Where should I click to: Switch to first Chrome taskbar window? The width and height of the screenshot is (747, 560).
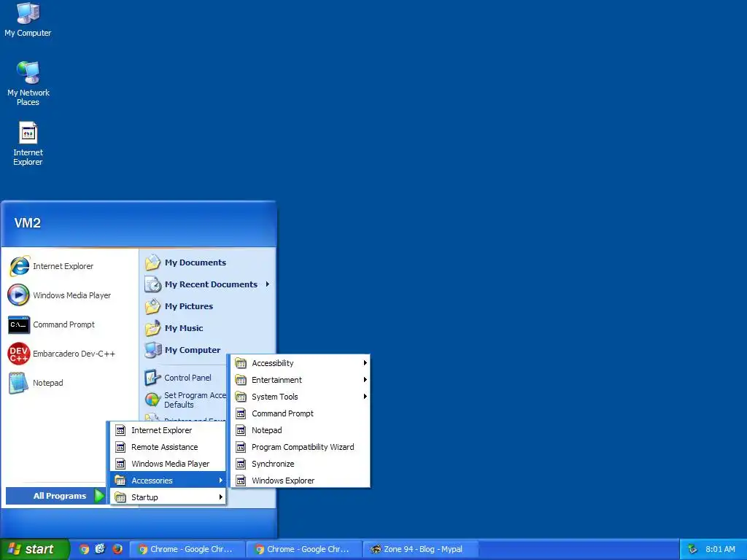pyautogui.click(x=187, y=549)
